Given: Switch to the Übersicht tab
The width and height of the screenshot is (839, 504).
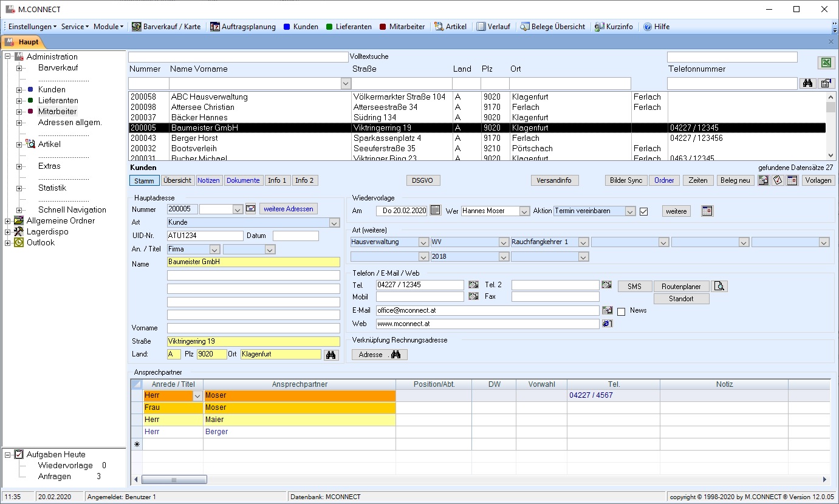Looking at the screenshot, I should pos(178,180).
